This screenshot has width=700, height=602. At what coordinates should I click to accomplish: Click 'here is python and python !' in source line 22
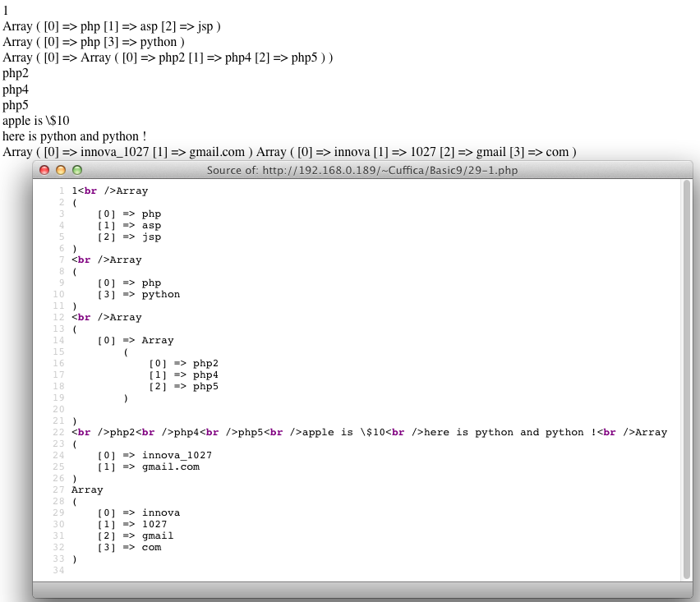coord(510,433)
